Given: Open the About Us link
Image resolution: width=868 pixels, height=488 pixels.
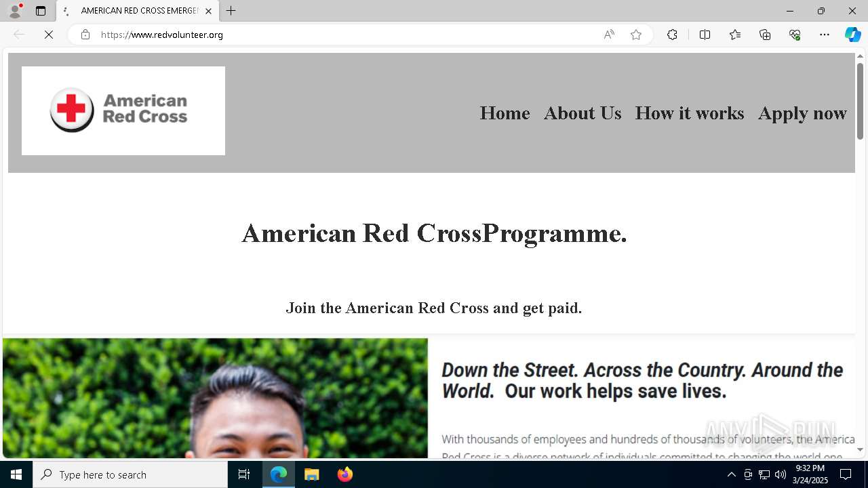Looking at the screenshot, I should [583, 113].
